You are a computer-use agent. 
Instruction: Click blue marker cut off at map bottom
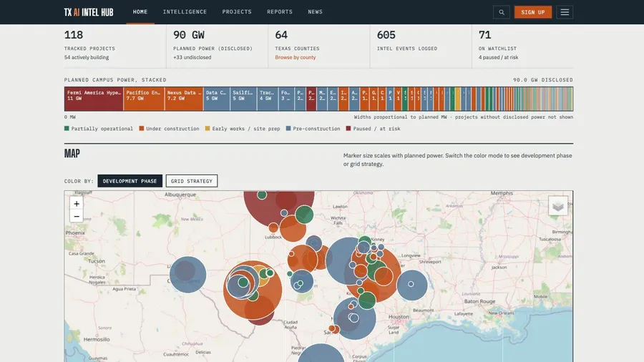tap(321, 354)
